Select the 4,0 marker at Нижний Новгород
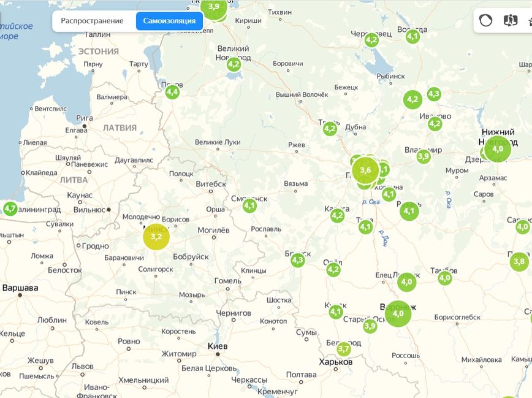 [x=497, y=148]
